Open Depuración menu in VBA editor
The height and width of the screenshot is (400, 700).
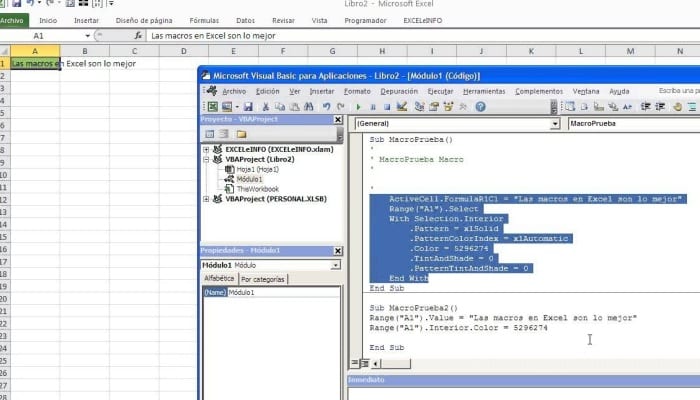coord(399,91)
